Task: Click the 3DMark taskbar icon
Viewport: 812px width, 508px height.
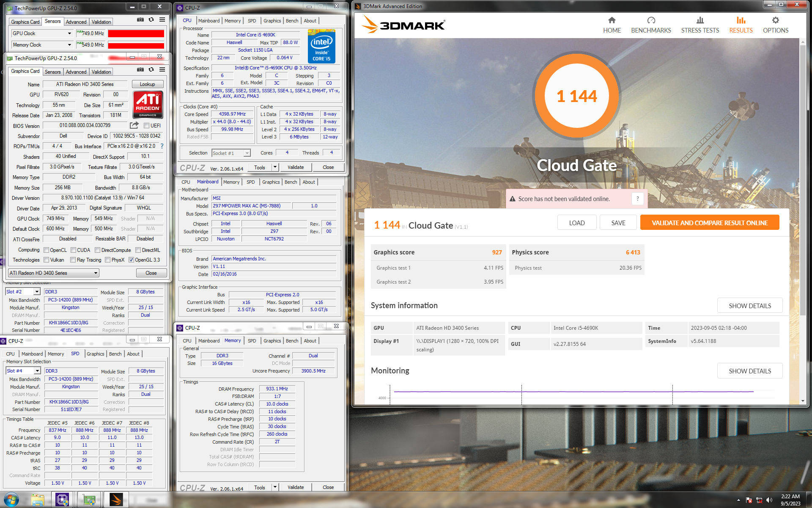Action: coord(116,500)
